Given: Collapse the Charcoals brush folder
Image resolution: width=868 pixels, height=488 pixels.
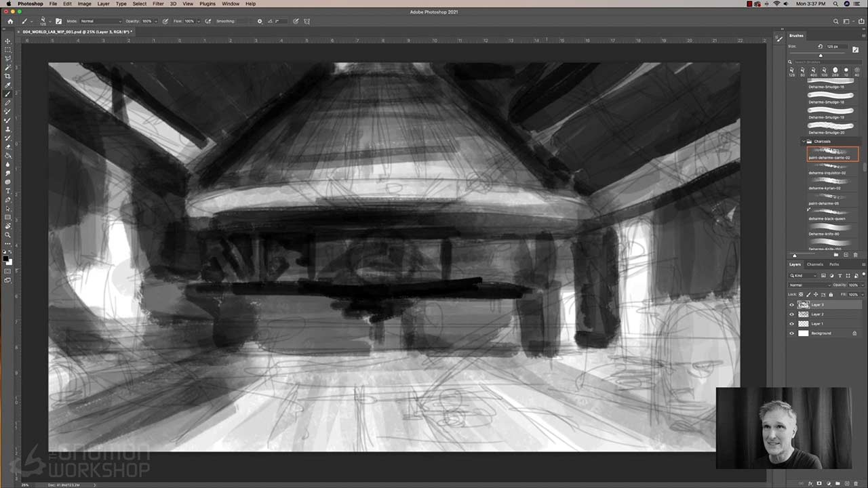Looking at the screenshot, I should [804, 142].
